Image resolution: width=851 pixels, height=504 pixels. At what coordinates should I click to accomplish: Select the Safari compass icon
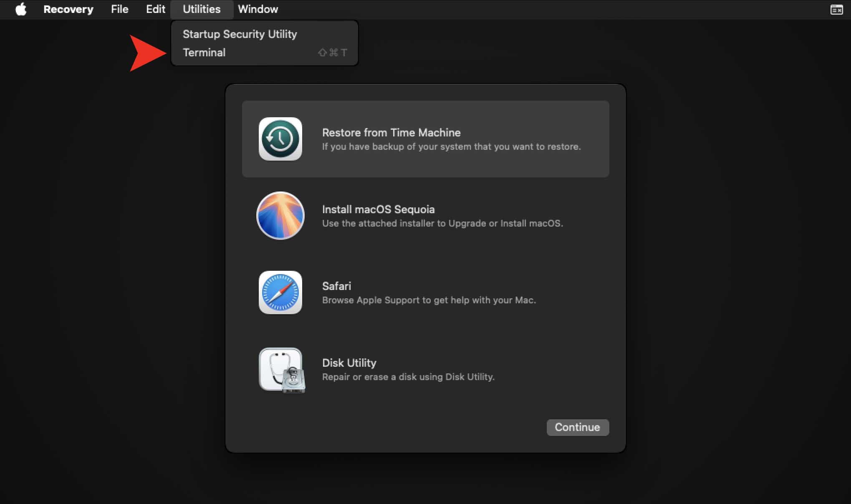pyautogui.click(x=280, y=292)
